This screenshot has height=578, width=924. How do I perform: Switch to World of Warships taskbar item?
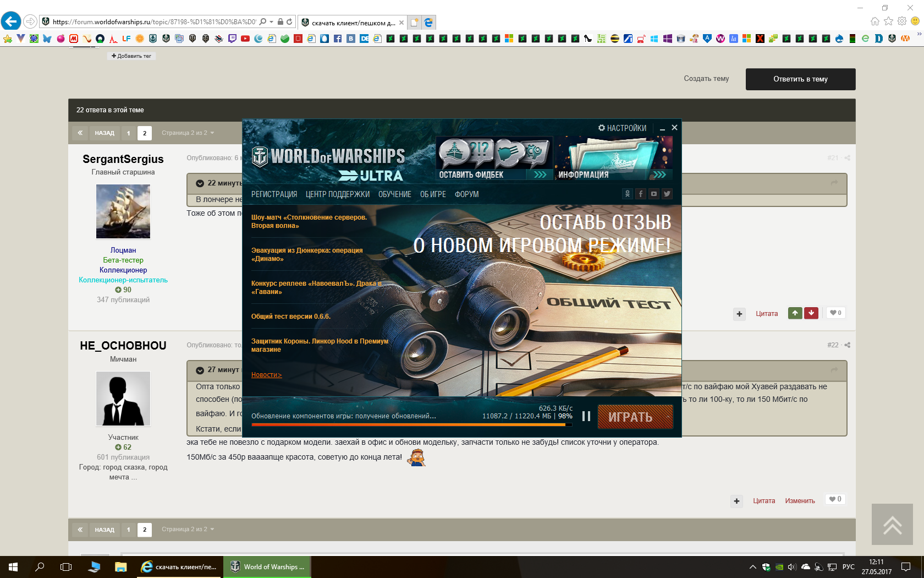coord(267,567)
